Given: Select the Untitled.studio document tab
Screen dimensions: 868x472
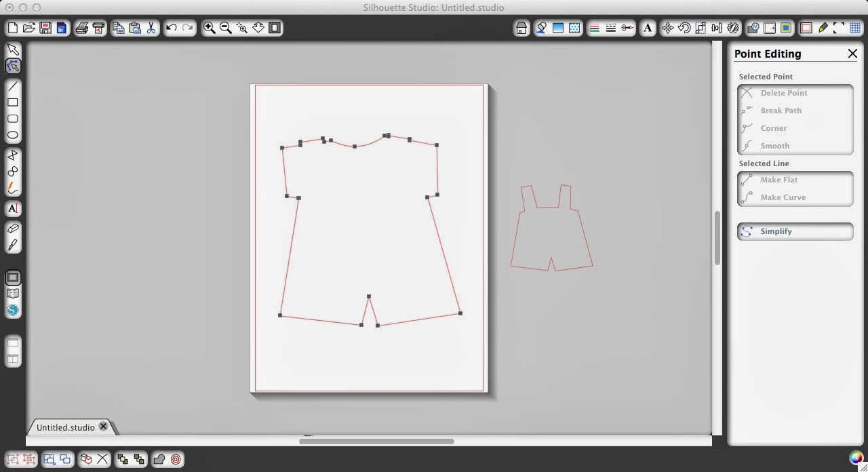Looking at the screenshot, I should [65, 427].
